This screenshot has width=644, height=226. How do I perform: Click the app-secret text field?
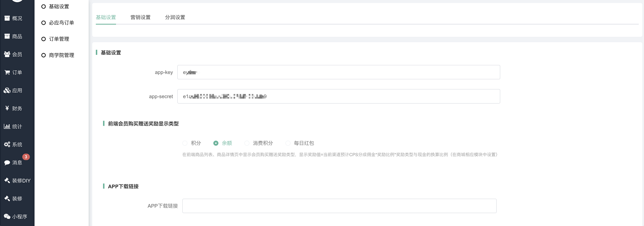pos(338,96)
